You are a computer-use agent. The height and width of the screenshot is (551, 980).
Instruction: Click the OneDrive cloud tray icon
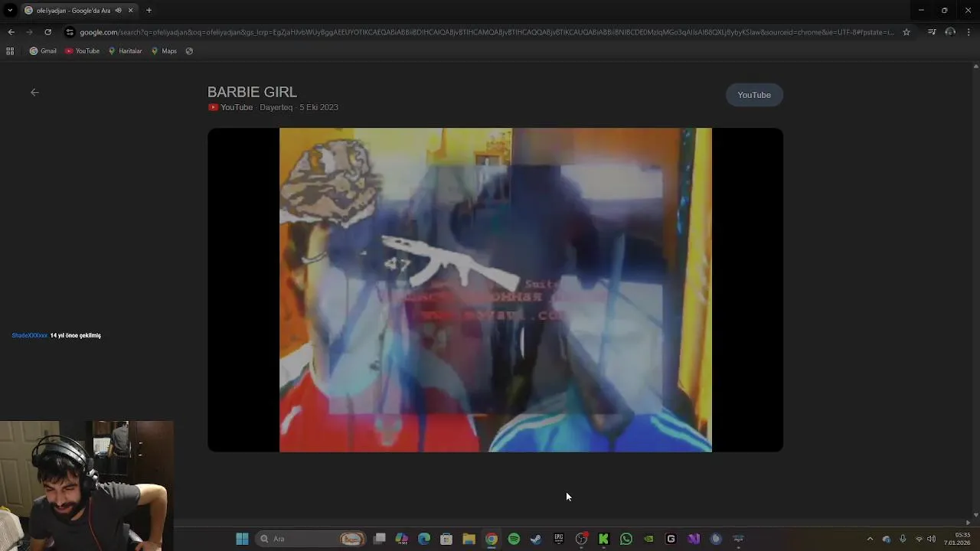(887, 539)
